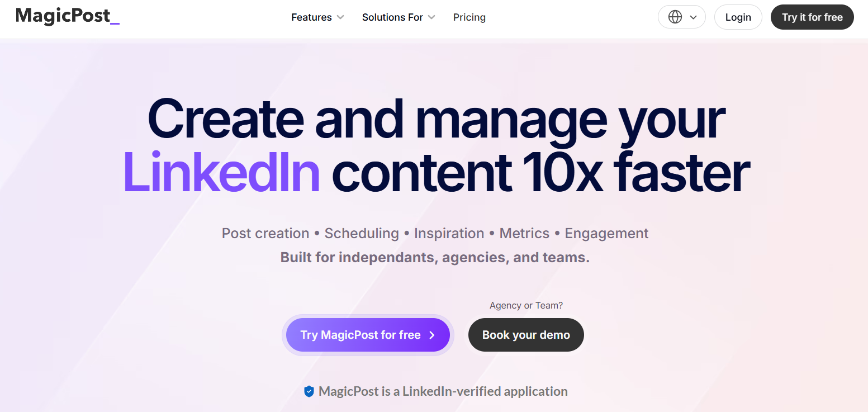The width and height of the screenshot is (868, 412).
Task: Open the Features menu label
Action: [x=311, y=17]
